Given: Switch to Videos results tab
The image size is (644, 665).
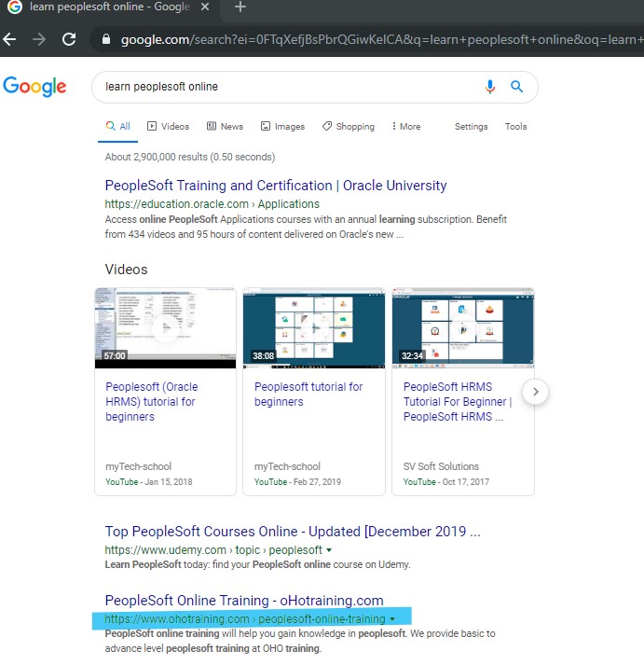Looking at the screenshot, I should point(168,127).
